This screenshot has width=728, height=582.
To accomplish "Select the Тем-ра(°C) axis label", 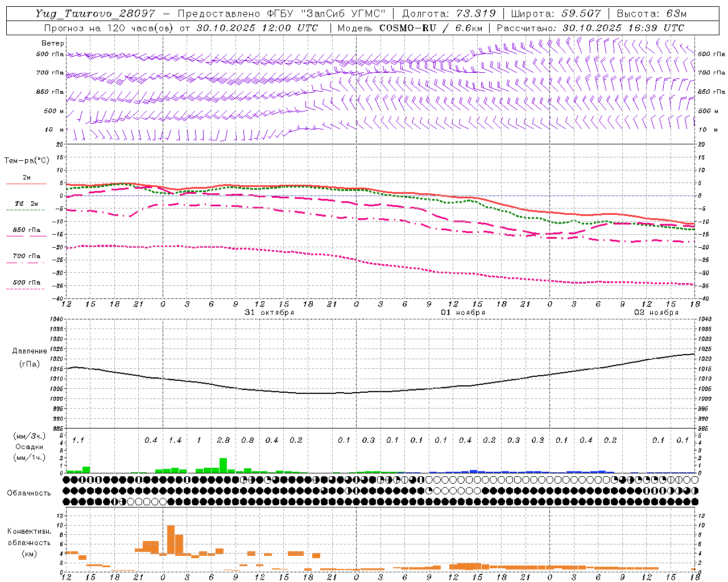I will point(27,161).
